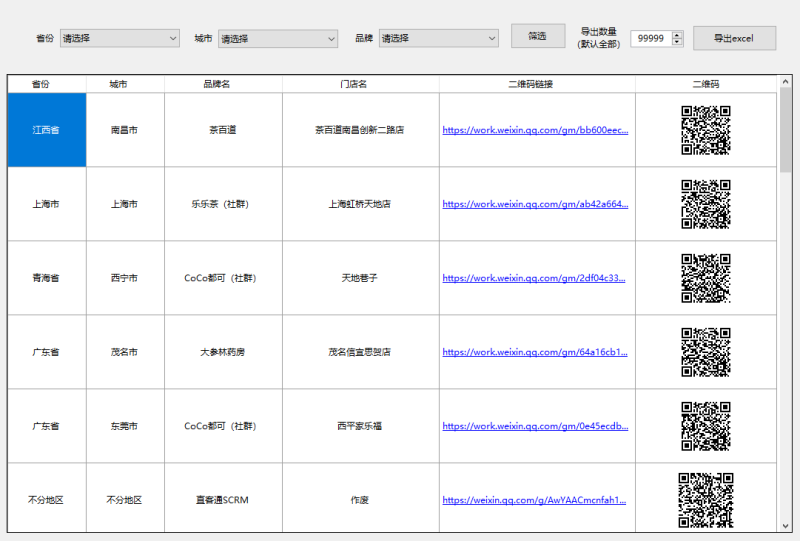Viewport: 800px width, 541px height.
Task: Focus the export count field 99999
Action: [651, 38]
